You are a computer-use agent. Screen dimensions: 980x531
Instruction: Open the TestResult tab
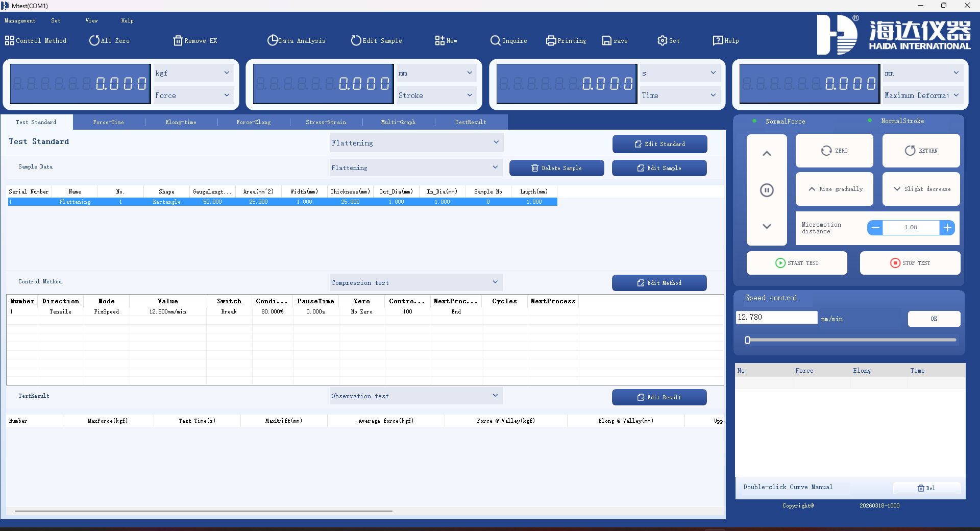pos(471,123)
